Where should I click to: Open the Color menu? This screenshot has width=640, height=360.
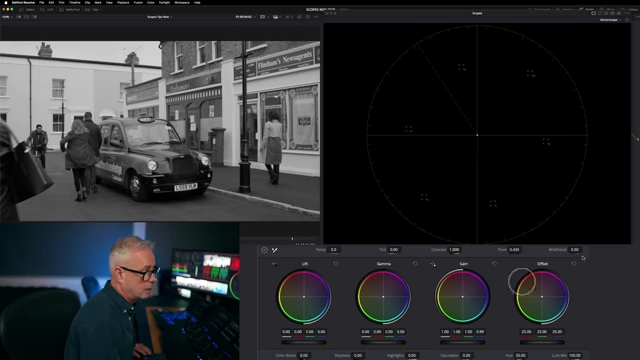click(x=151, y=2)
